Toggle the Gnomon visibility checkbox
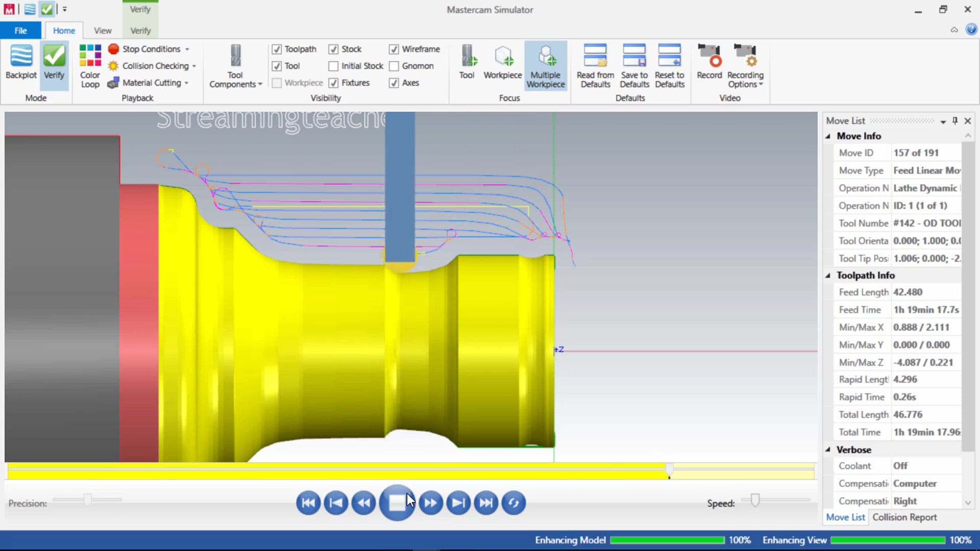The width and height of the screenshot is (980, 551). pos(393,66)
